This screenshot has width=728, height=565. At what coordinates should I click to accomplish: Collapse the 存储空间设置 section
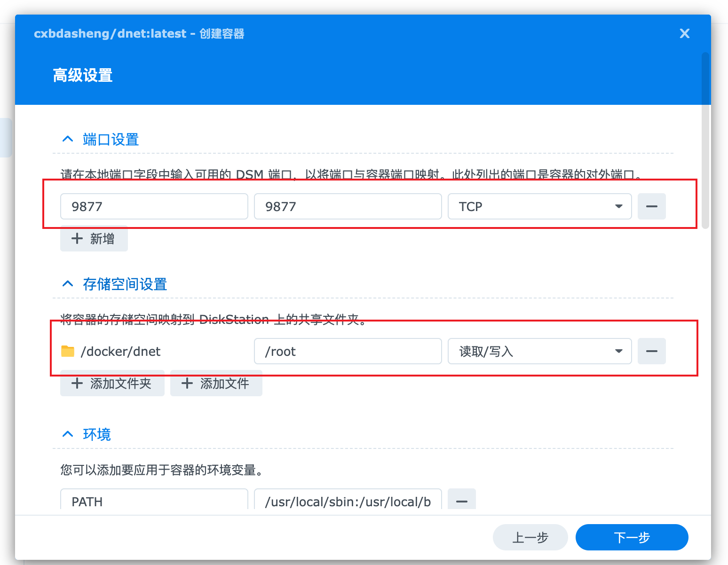click(x=67, y=283)
